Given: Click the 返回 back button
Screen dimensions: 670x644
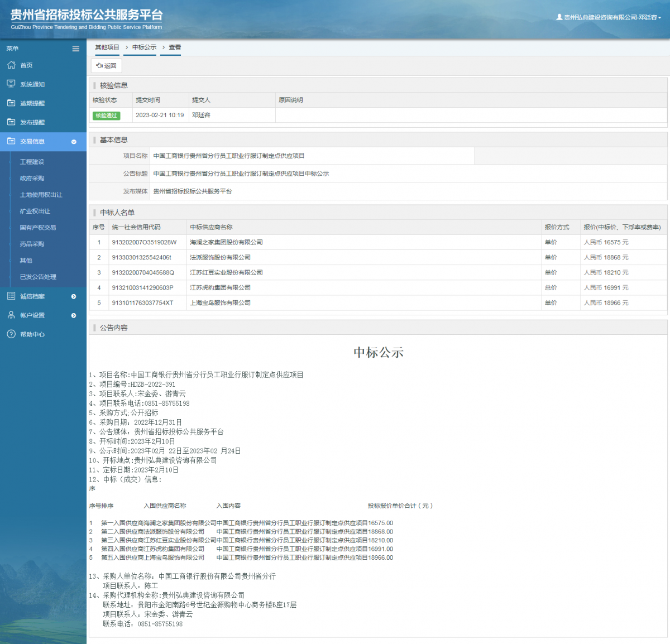Looking at the screenshot, I should pyautogui.click(x=106, y=66).
